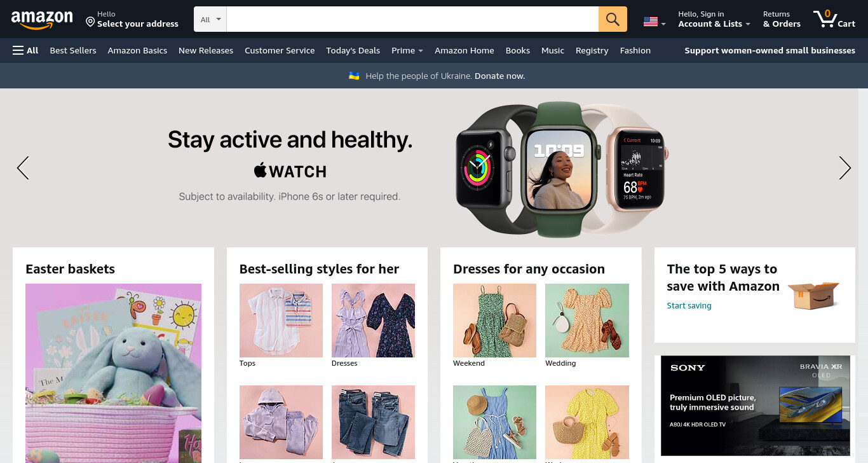Click the Donate now link

pos(499,76)
